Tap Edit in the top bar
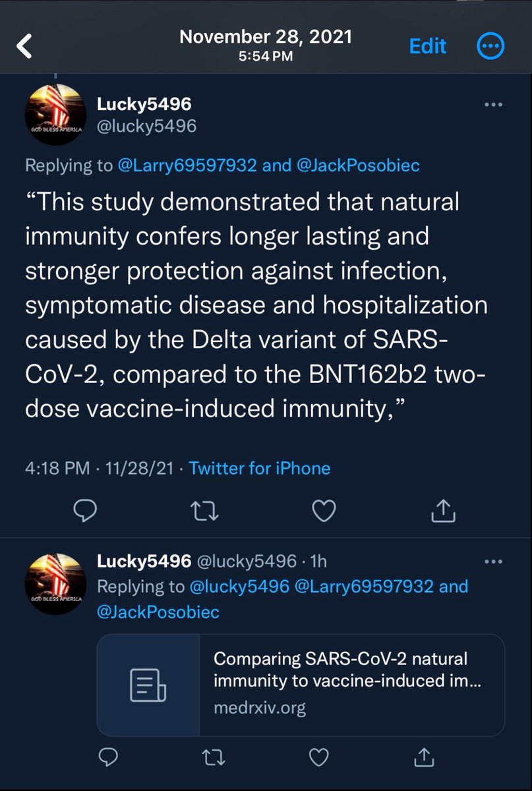 pos(428,46)
